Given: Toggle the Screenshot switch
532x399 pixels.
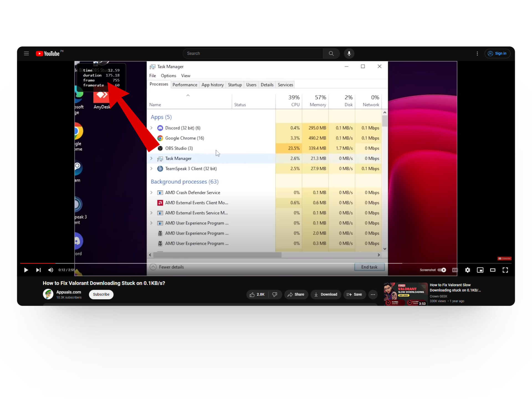Looking at the screenshot, I should click(442, 270).
